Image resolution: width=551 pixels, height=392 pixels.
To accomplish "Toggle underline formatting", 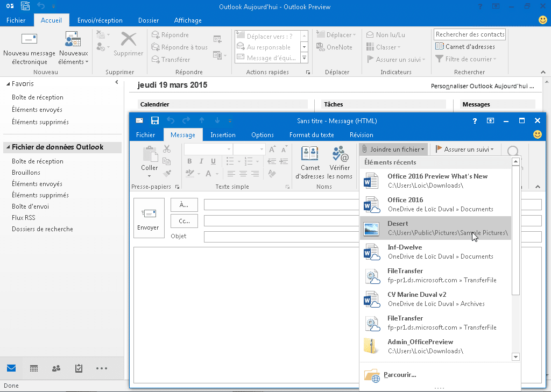I will pyautogui.click(x=213, y=161).
